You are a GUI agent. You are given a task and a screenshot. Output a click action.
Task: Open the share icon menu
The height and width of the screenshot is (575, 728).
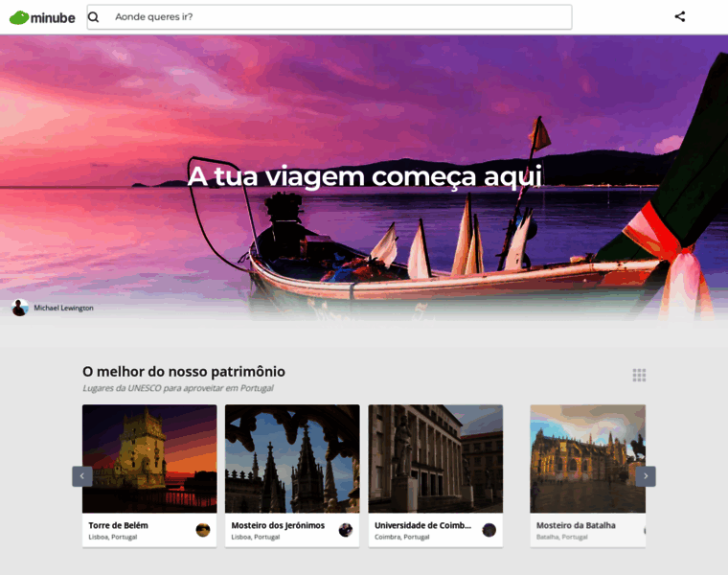point(680,16)
